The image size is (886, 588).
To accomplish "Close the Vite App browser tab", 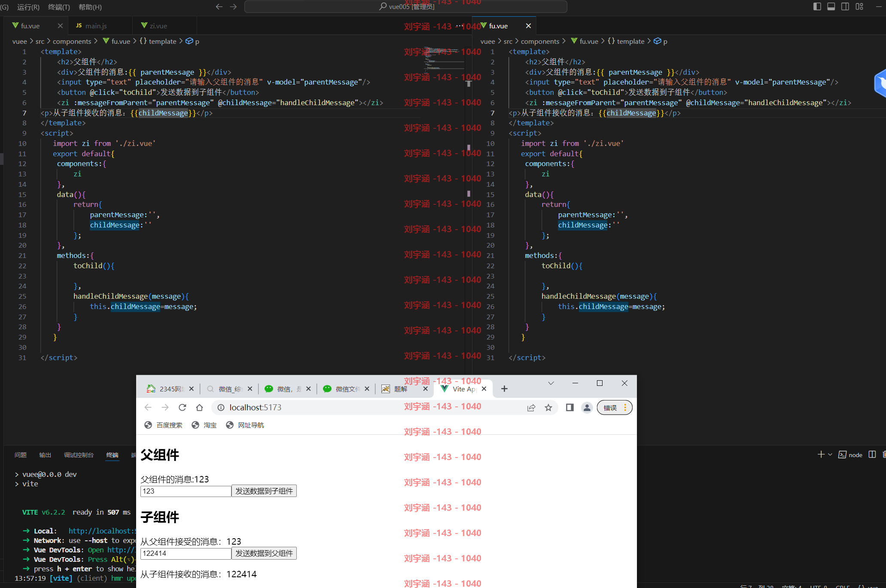I will pos(484,389).
